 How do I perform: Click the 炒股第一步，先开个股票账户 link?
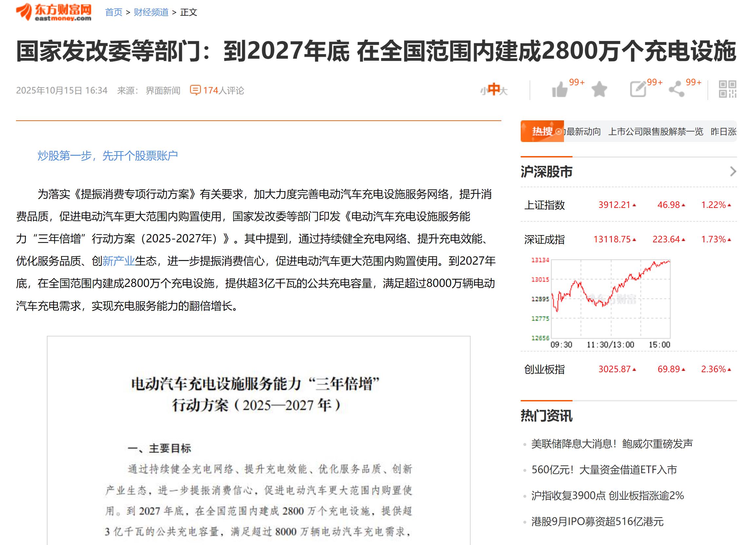pyautogui.click(x=107, y=156)
